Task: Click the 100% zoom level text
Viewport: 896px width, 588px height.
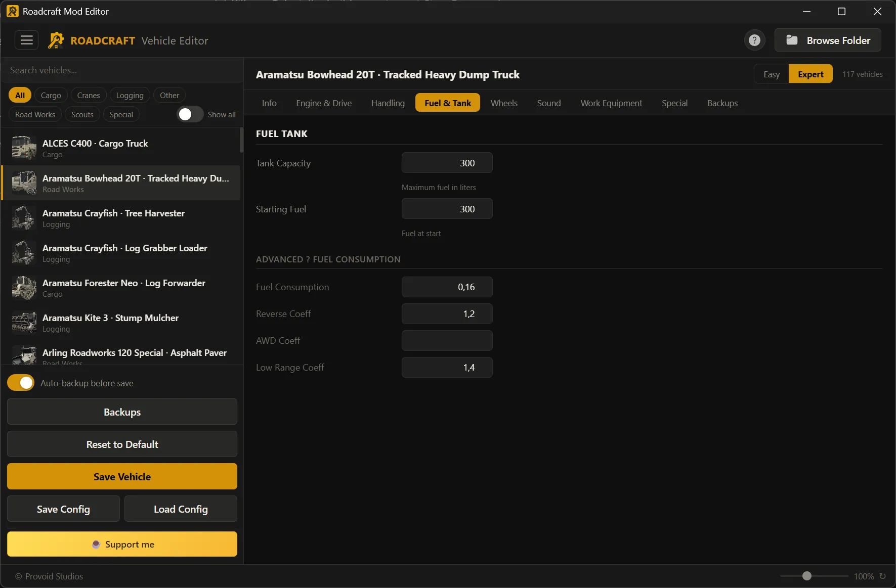Action: point(864,576)
